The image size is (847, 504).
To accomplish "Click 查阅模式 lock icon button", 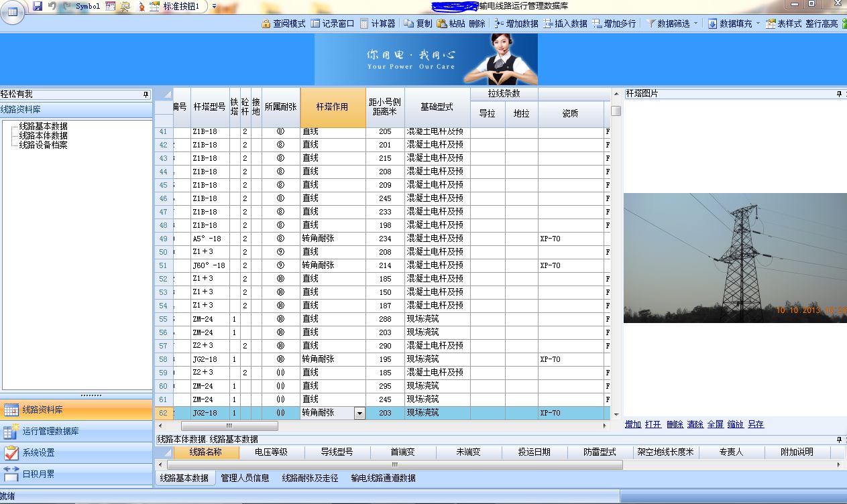I will 283,23.
